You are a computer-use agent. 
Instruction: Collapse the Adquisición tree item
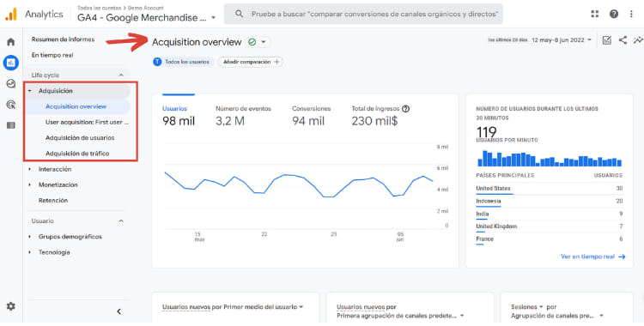[29, 91]
